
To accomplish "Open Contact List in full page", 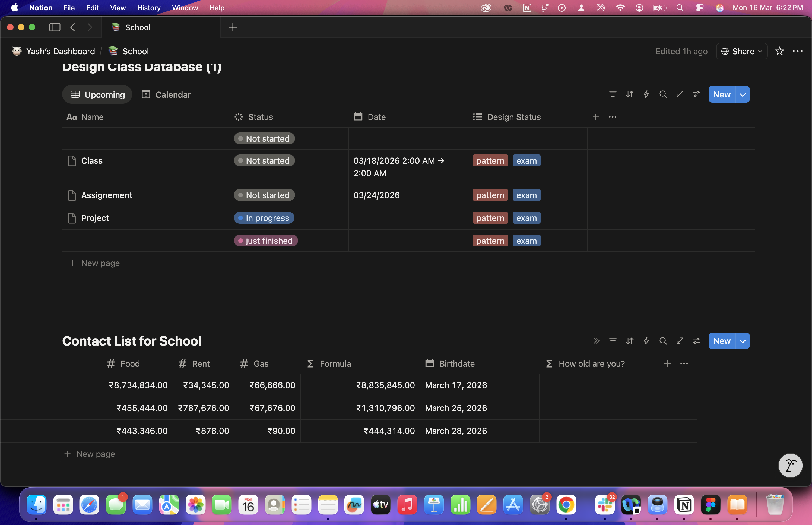I will (x=680, y=341).
